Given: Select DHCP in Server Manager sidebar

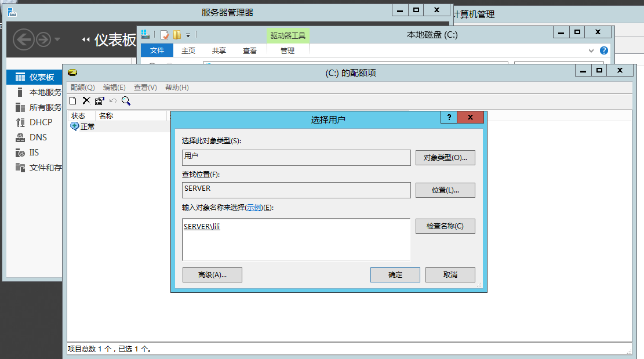Looking at the screenshot, I should [35, 122].
